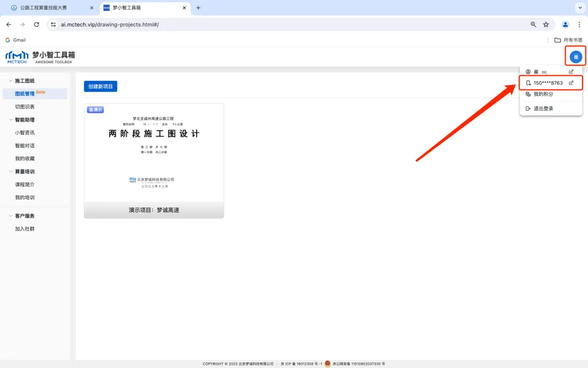This screenshot has width=588, height=368.
Task: Open the Chrome profile icon
Action: point(565,25)
